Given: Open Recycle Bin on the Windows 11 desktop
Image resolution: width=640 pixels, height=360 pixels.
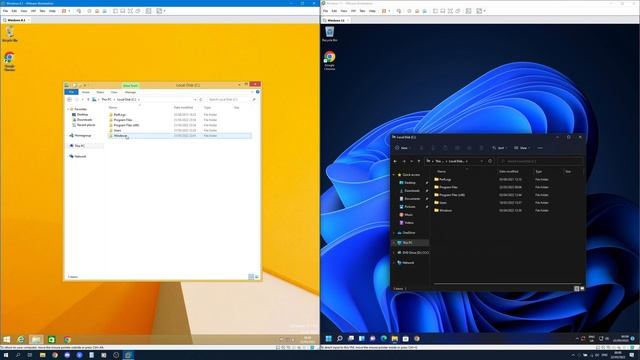Looking at the screenshot, I should (329, 33).
